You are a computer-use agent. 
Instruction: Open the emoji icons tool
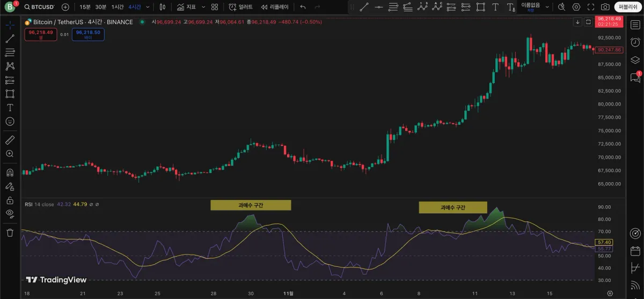[x=10, y=122]
